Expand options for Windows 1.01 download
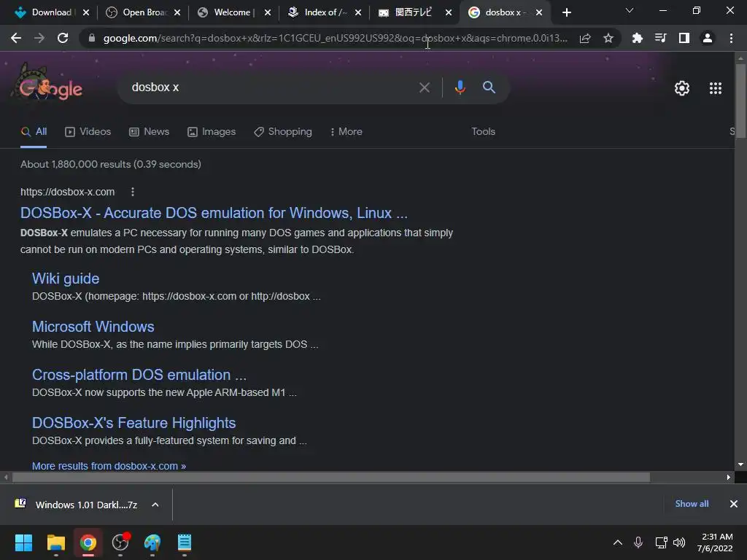The image size is (747, 560). (x=155, y=505)
